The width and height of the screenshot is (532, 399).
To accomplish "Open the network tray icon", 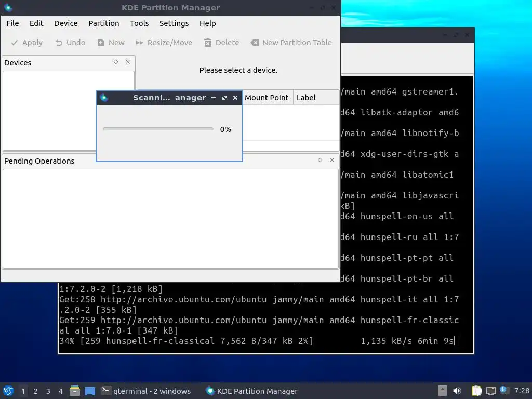I will click(x=491, y=391).
